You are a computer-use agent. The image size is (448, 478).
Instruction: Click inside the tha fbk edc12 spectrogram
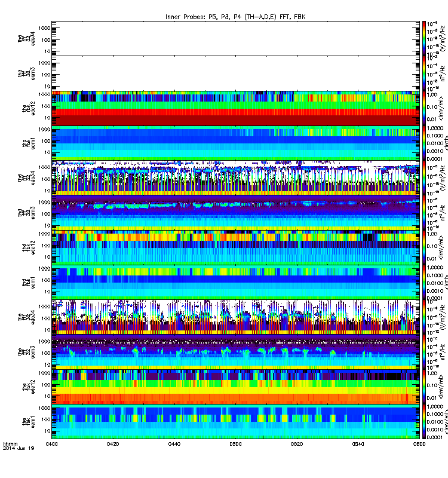click(235, 108)
